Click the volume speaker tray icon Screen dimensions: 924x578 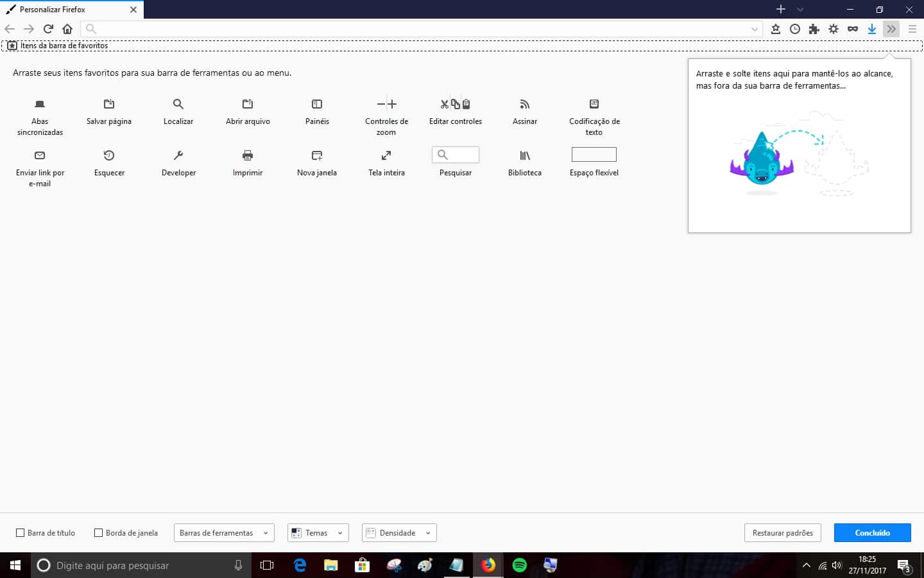pos(837,565)
